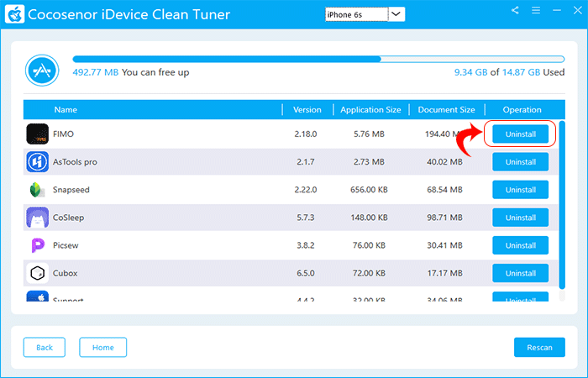Click the storage usage progress bar

pyautogui.click(x=318, y=59)
